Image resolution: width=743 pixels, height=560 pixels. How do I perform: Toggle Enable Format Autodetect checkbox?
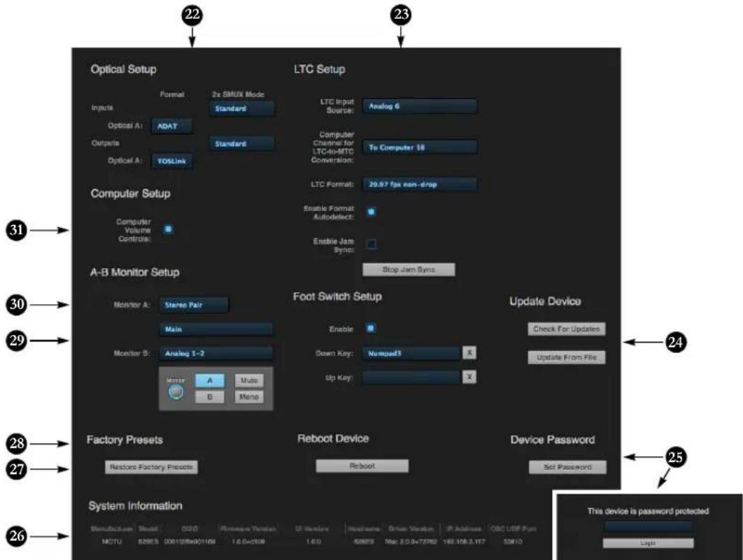tap(371, 212)
